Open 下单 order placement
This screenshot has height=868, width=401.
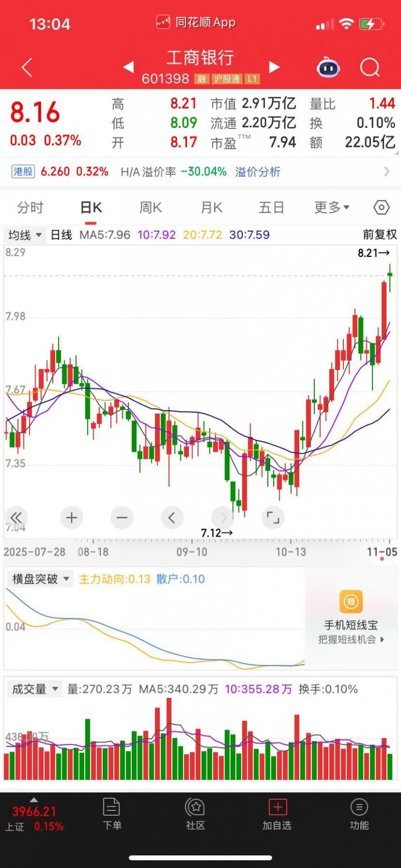(112, 814)
